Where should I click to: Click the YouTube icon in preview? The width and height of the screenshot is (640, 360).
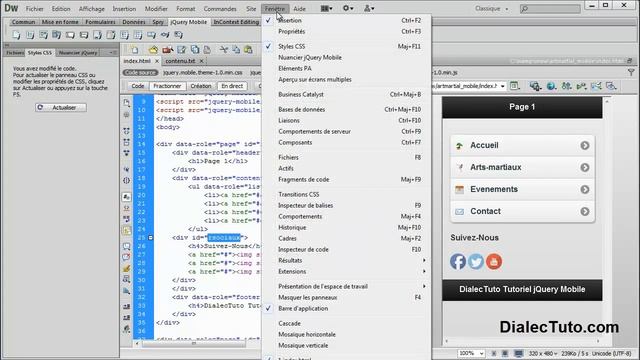494,262
